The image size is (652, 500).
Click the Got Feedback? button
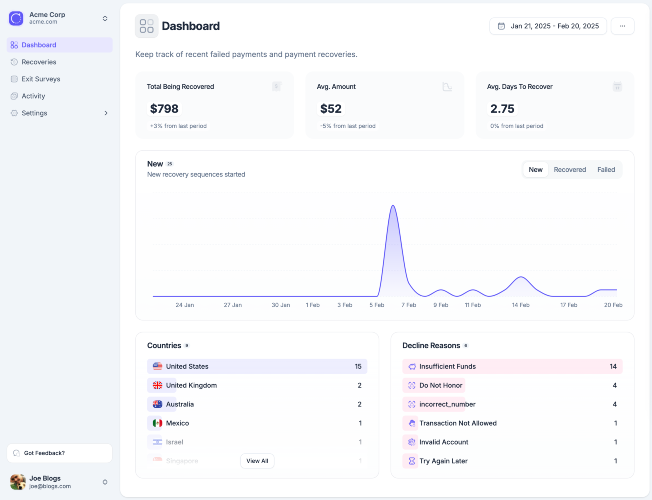click(58, 453)
